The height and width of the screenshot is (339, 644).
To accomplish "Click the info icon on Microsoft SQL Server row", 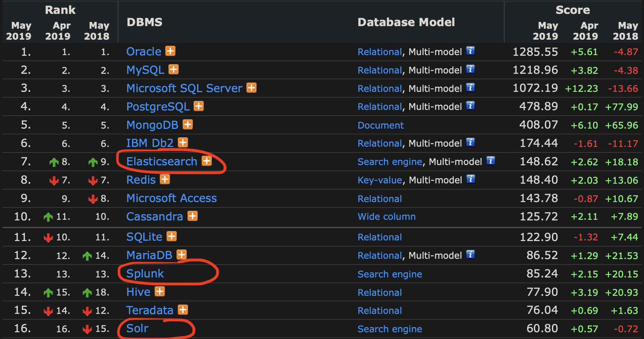I will tap(471, 88).
